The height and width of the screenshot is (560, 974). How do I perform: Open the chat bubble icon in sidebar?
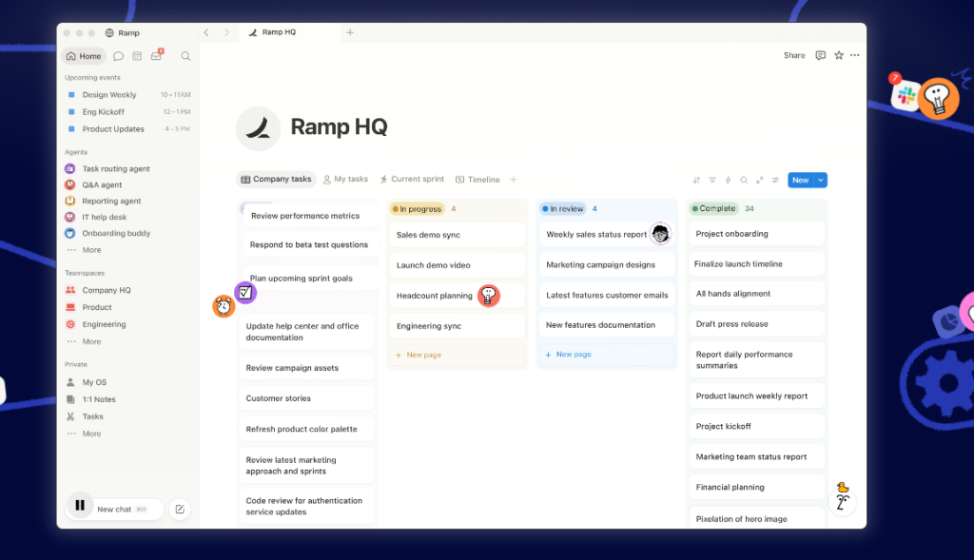[x=118, y=56]
